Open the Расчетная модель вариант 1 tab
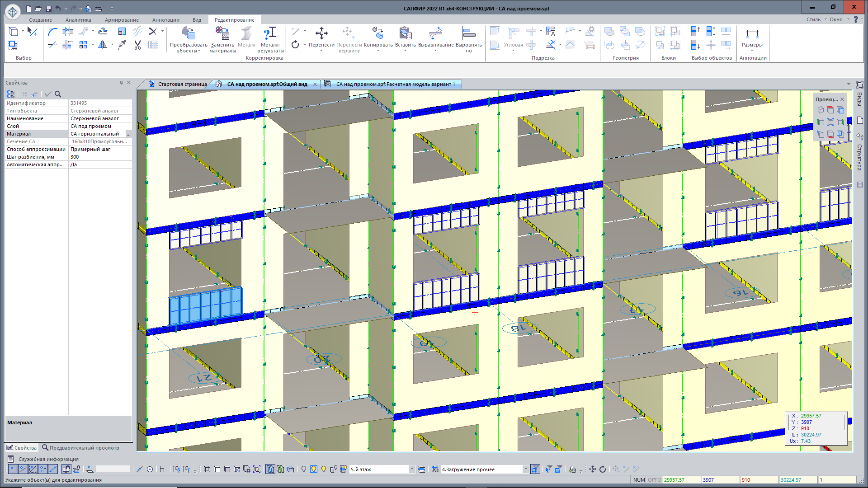868x488 pixels. coord(395,84)
